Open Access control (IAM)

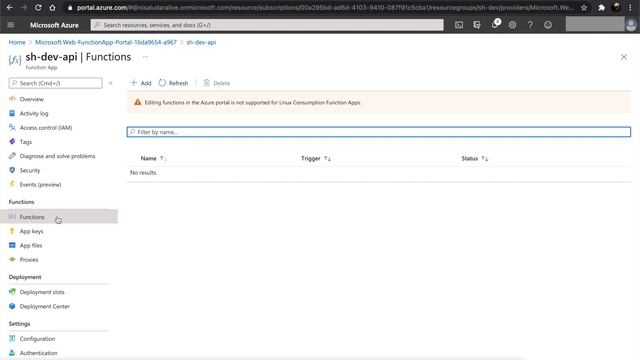(46, 128)
